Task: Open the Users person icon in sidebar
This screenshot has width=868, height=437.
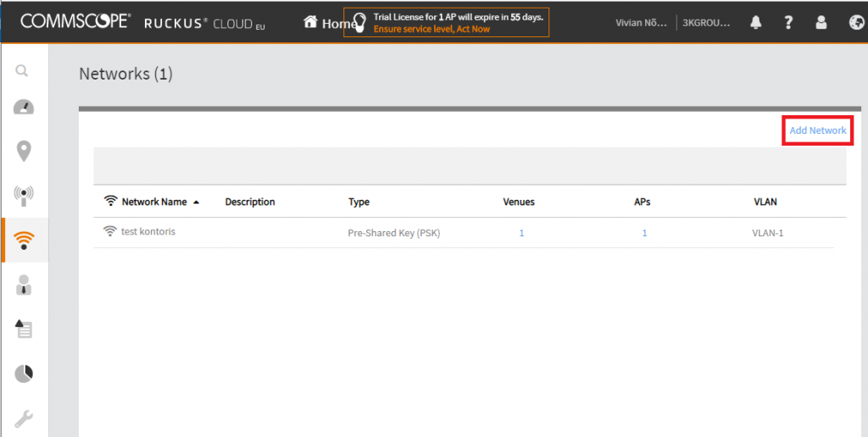Action: (24, 285)
